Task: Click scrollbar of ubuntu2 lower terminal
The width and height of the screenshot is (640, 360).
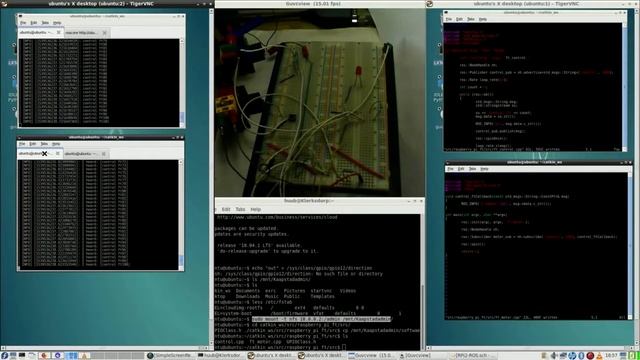Action: coord(181,215)
